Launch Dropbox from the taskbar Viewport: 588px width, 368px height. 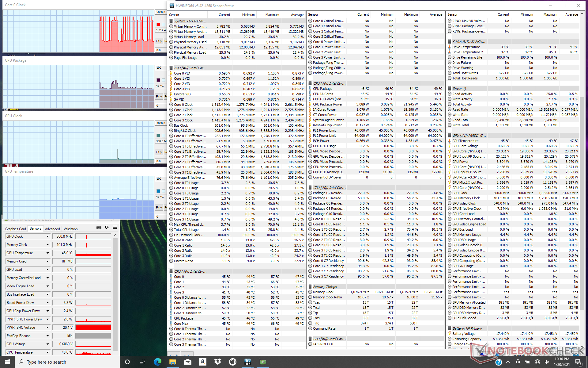coord(218,362)
